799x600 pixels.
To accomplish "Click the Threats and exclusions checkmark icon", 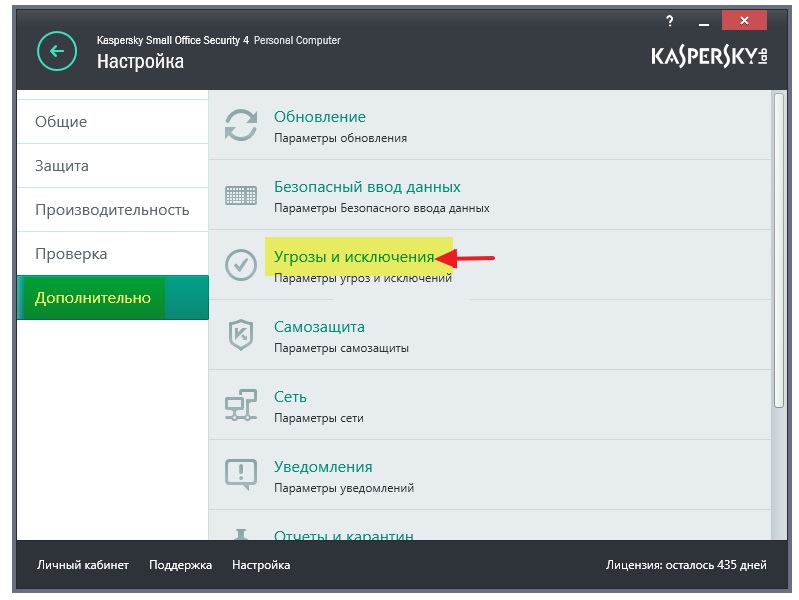I will 241,265.
